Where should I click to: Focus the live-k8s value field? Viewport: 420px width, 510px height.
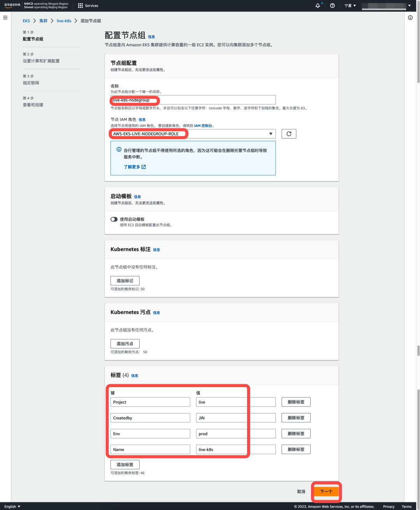tap(236, 449)
